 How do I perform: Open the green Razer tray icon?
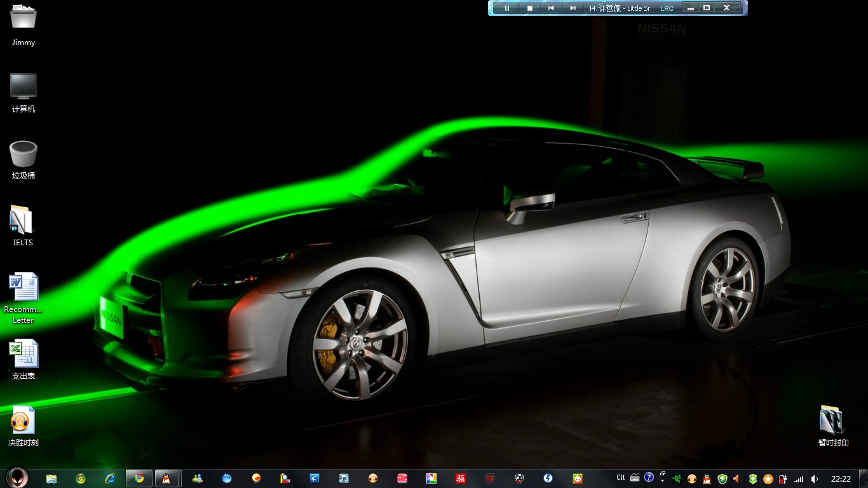point(677,479)
